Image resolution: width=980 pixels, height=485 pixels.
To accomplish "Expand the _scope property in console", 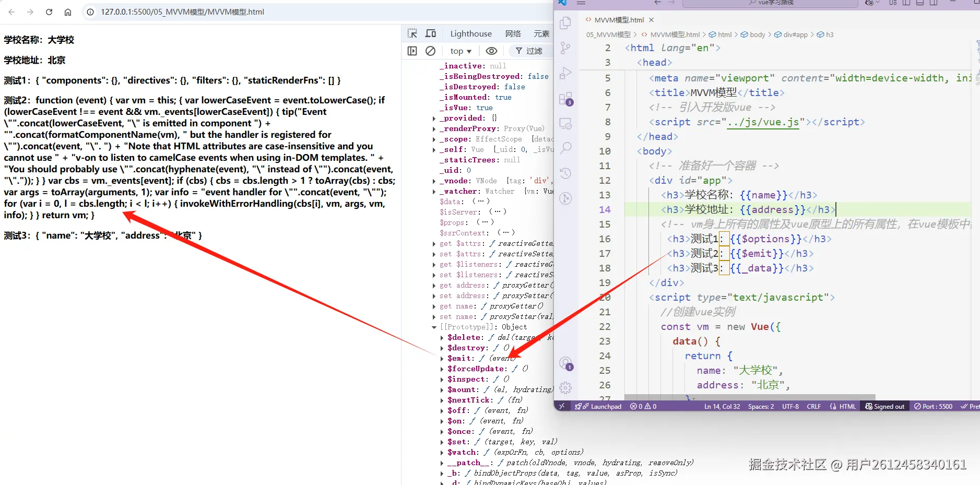I will [x=434, y=139].
